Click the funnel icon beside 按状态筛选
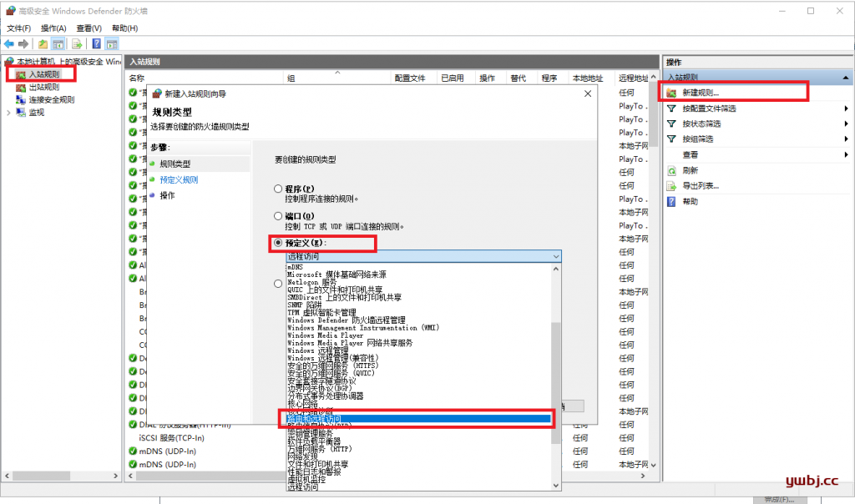The image size is (855, 504). [671, 123]
